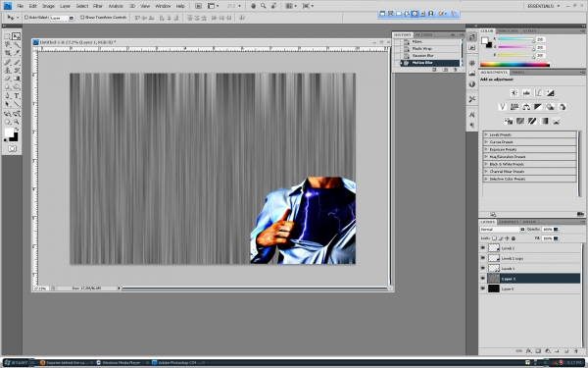Toggle Quick Mask mode

click(12, 149)
